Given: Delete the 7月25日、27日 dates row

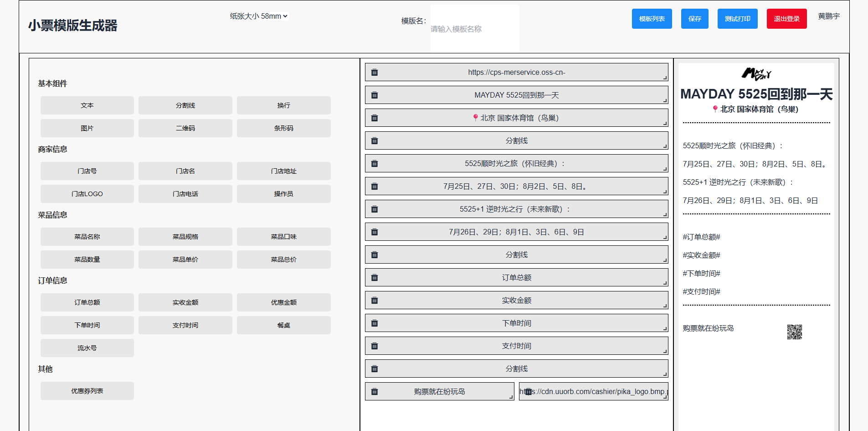Looking at the screenshot, I should tap(375, 187).
